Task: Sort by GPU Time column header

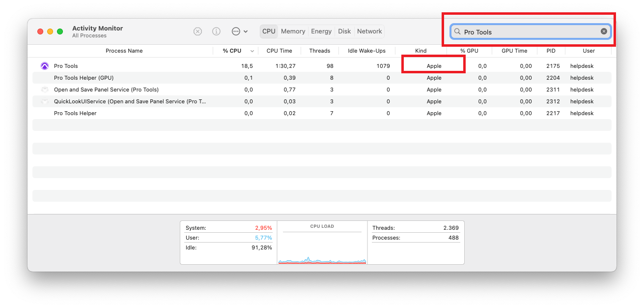Action: click(514, 51)
